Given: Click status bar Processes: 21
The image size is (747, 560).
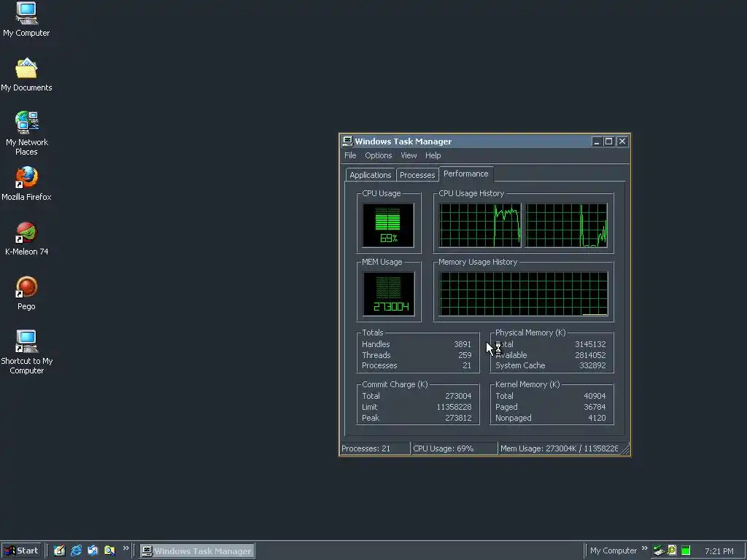Looking at the screenshot, I should coord(375,448).
